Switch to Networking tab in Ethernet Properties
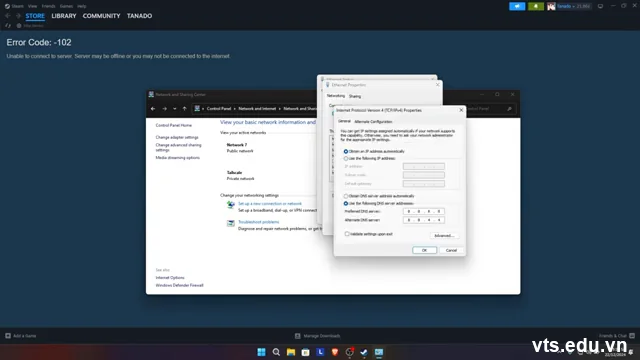 [336, 96]
